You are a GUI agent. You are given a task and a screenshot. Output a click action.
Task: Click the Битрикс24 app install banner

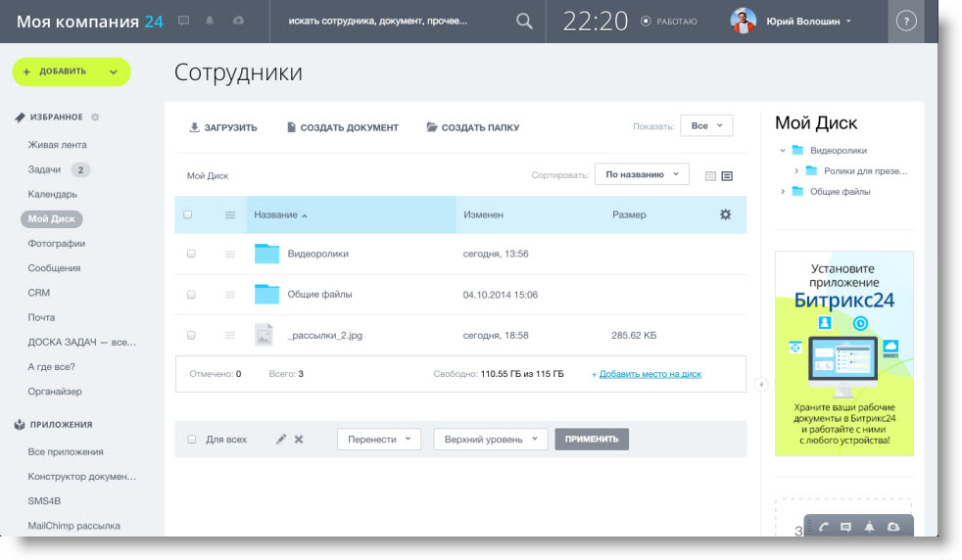click(x=843, y=352)
